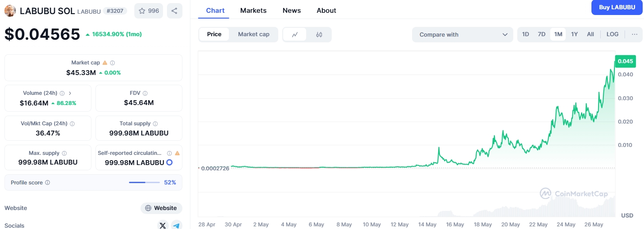Show Profile score info icon

48,182
